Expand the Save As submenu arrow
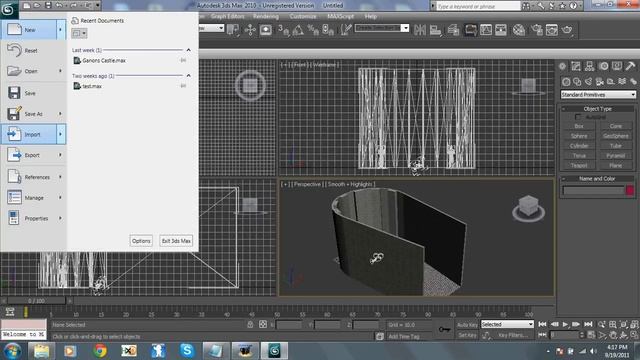The image size is (640, 360). 60,114
